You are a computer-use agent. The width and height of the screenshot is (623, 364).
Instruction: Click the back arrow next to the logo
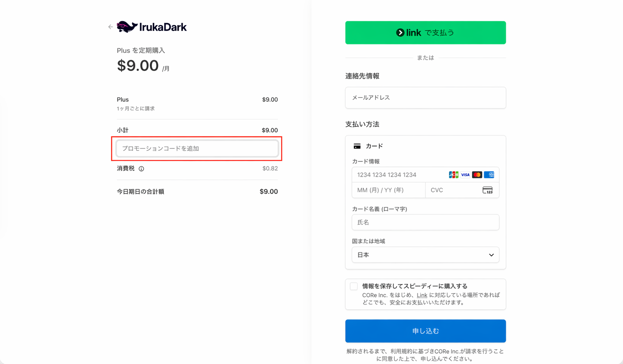(x=110, y=27)
